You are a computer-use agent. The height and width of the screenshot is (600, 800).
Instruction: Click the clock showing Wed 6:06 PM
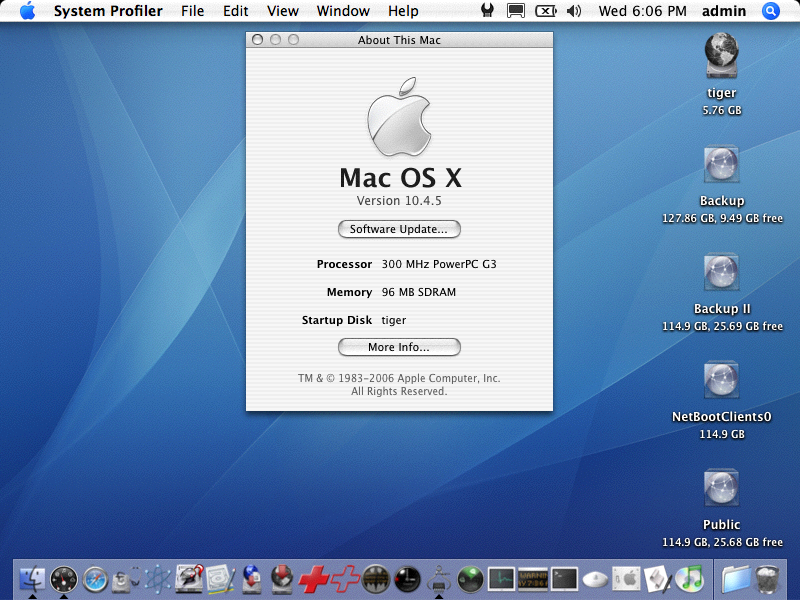click(642, 11)
